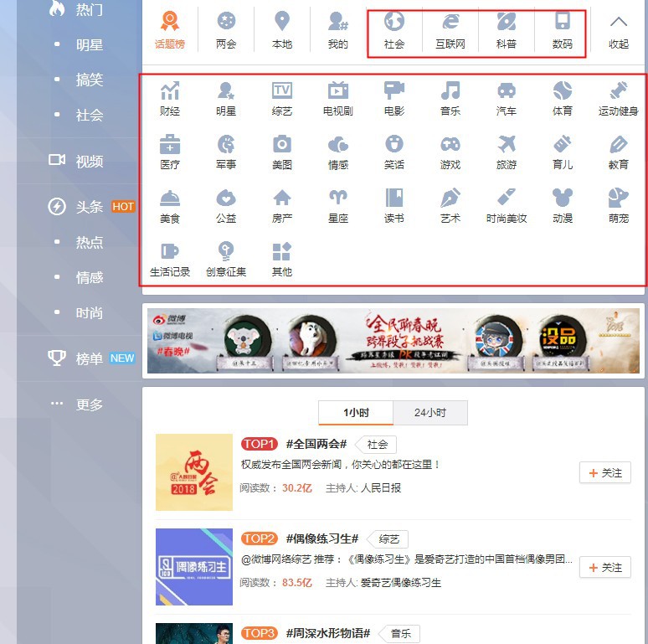The height and width of the screenshot is (644, 648).
Task: Select the 其他 other category
Action: pyautogui.click(x=282, y=260)
